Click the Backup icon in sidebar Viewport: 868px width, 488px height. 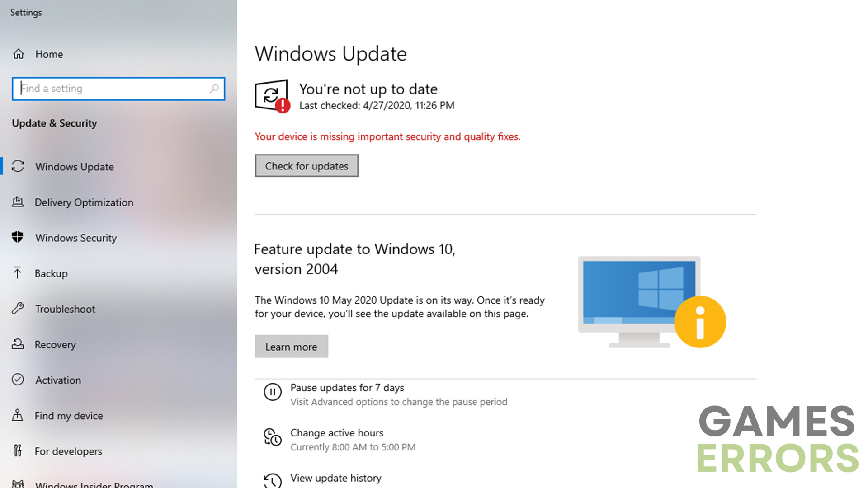click(x=19, y=273)
